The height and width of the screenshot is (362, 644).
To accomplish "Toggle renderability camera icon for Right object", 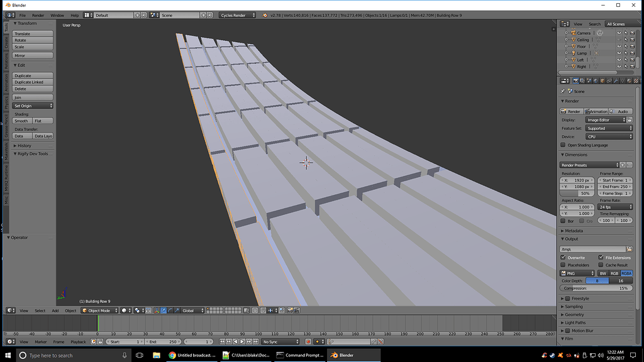I will point(632,67).
